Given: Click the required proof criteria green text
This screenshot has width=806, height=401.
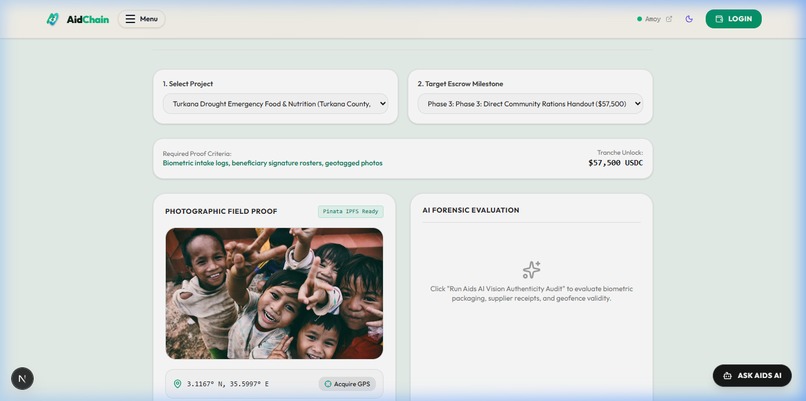Looking at the screenshot, I should 272,163.
